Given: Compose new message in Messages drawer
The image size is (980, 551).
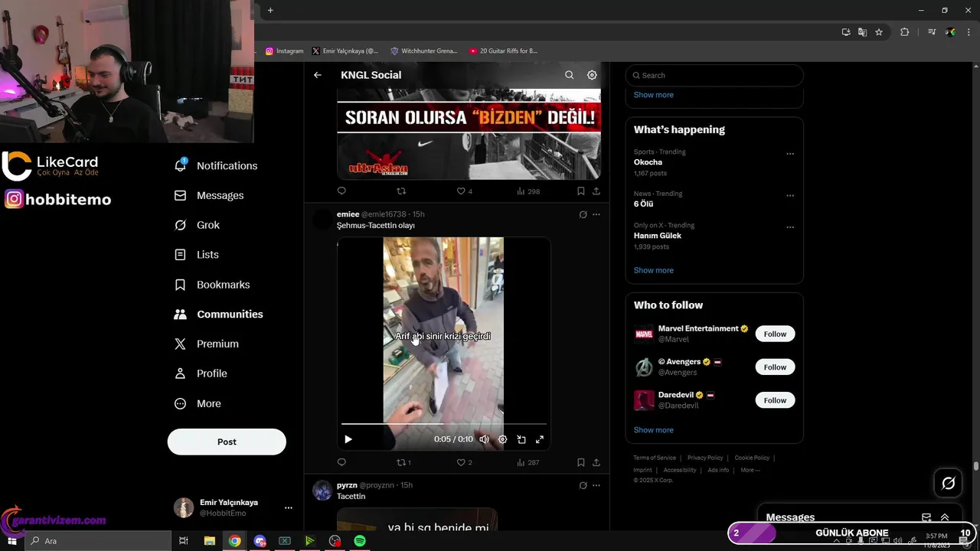Looking at the screenshot, I should (x=926, y=517).
